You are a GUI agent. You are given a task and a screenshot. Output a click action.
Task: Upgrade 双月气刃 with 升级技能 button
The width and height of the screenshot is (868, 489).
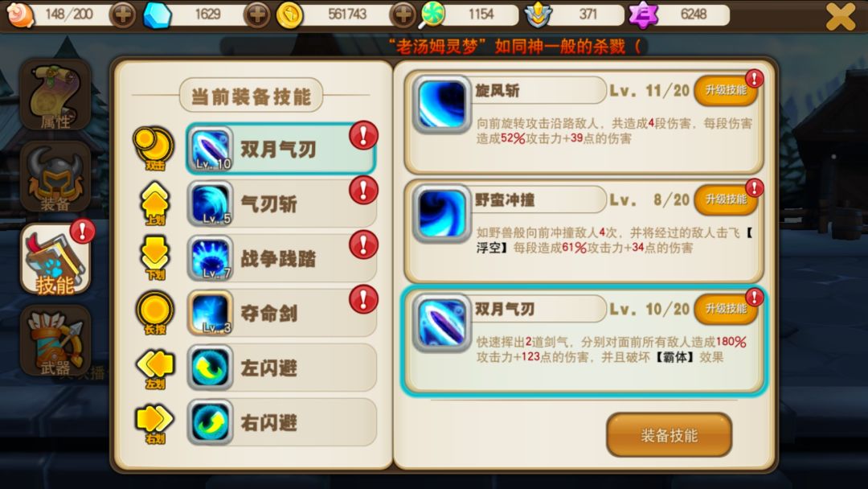[726, 309]
